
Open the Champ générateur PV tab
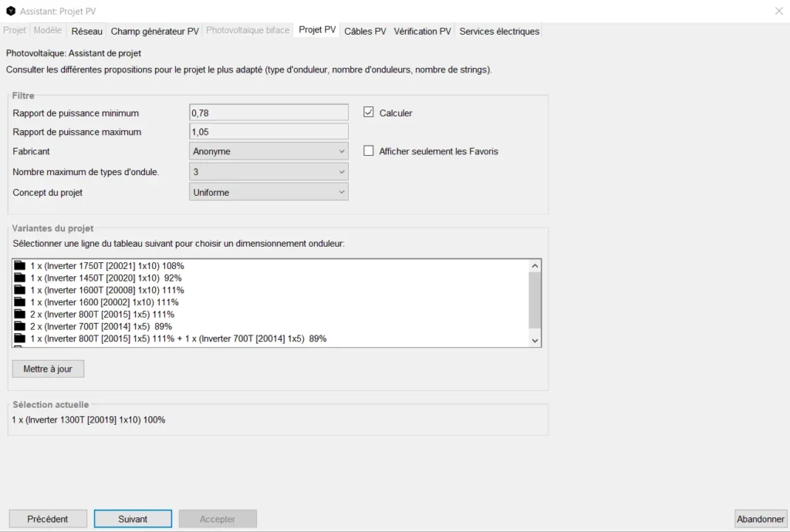(x=154, y=31)
